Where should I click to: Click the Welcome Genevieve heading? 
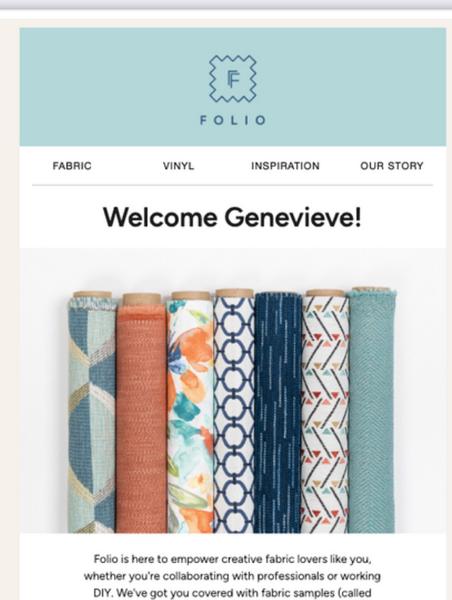[x=232, y=217]
